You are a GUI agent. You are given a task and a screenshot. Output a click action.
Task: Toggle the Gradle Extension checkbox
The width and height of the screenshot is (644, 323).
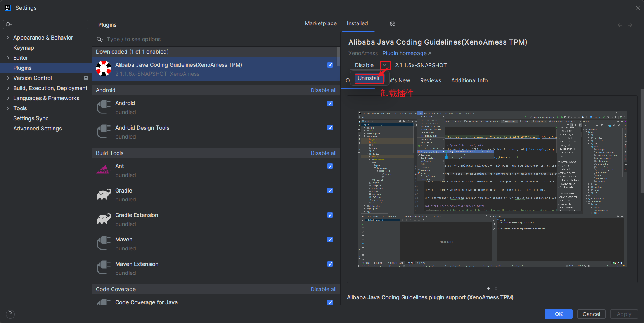(330, 215)
